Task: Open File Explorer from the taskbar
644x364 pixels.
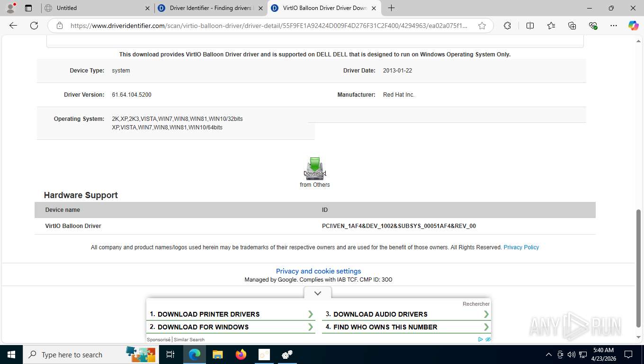Action: coord(217,355)
